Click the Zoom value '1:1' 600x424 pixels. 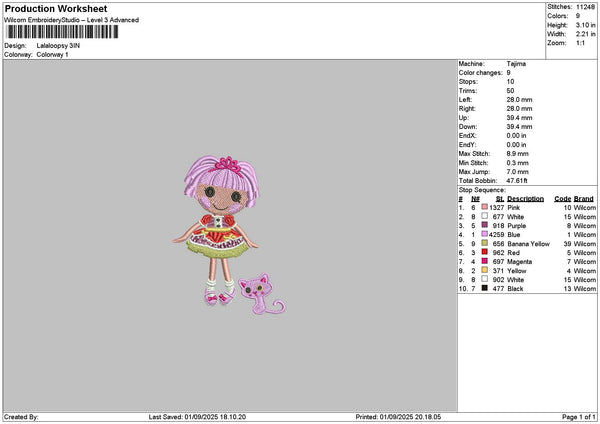tap(580, 43)
